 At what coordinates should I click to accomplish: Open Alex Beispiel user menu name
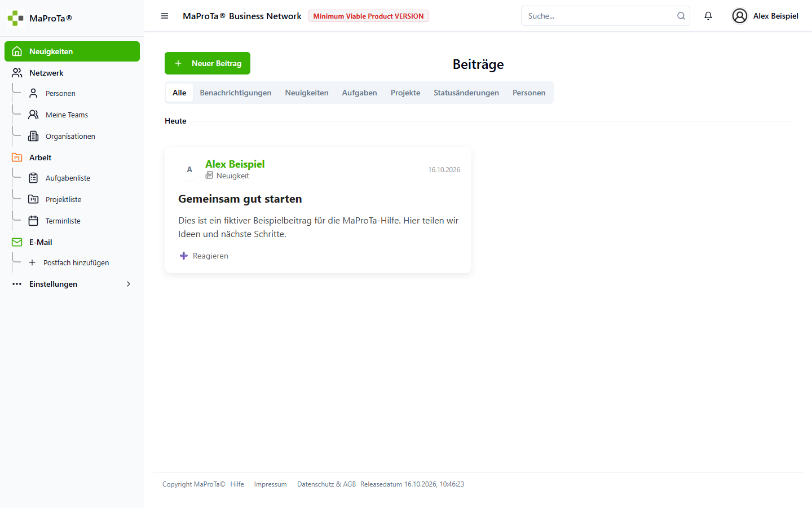coord(775,16)
